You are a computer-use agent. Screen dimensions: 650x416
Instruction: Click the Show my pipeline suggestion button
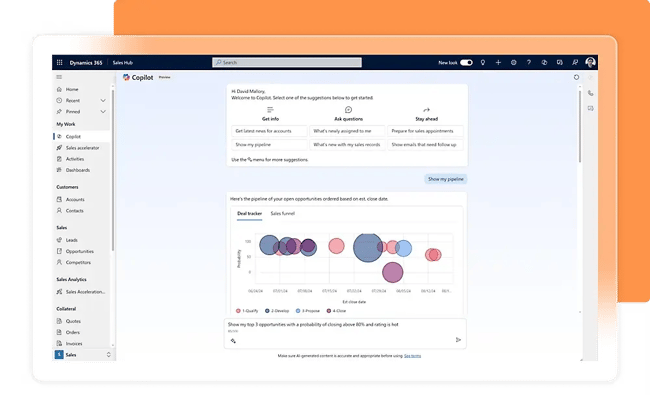pos(269,145)
